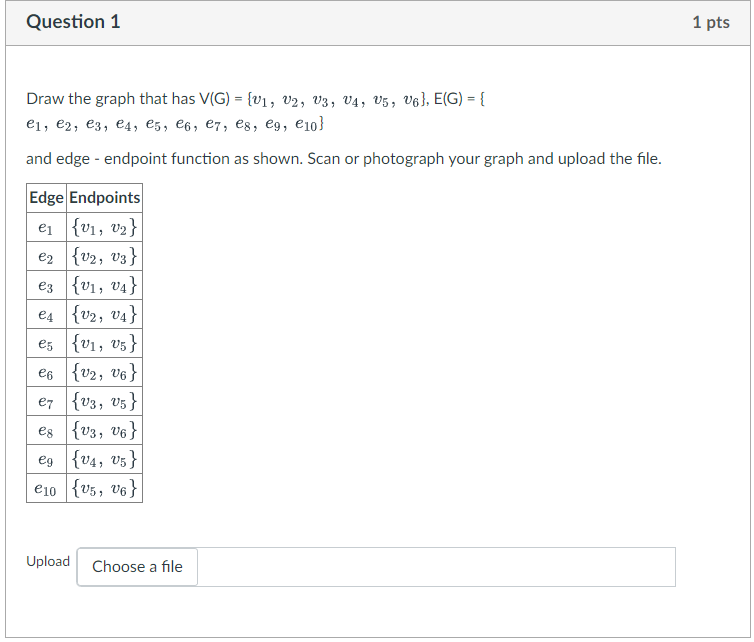Click the {v2, v6} endpoints cell
Viewport: 754px width, 642px height.
pyautogui.click(x=104, y=372)
